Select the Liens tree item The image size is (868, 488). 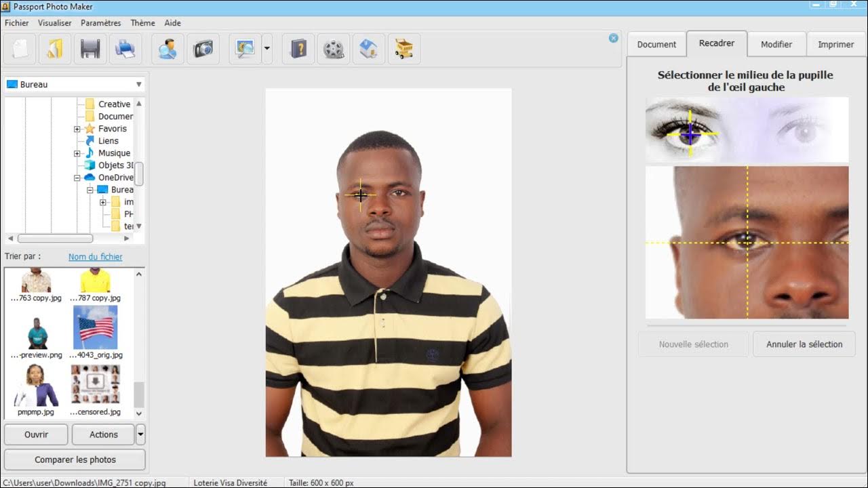(x=108, y=141)
